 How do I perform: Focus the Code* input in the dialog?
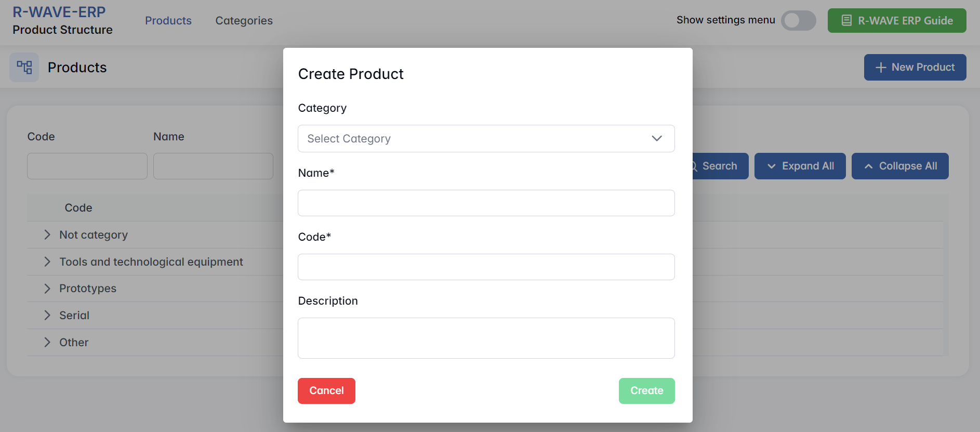486,267
